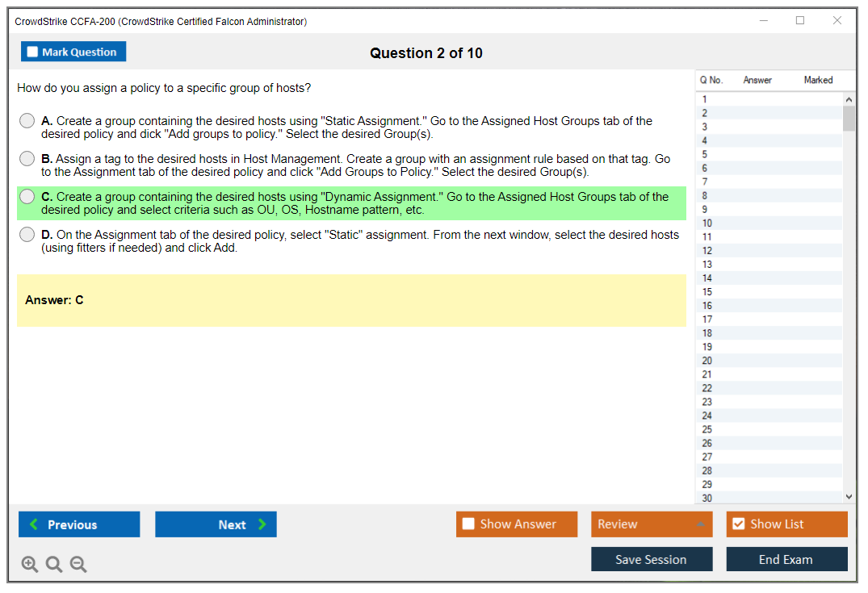Click the Save Session button
Viewport: 868px width, 593px height.
pos(651,560)
